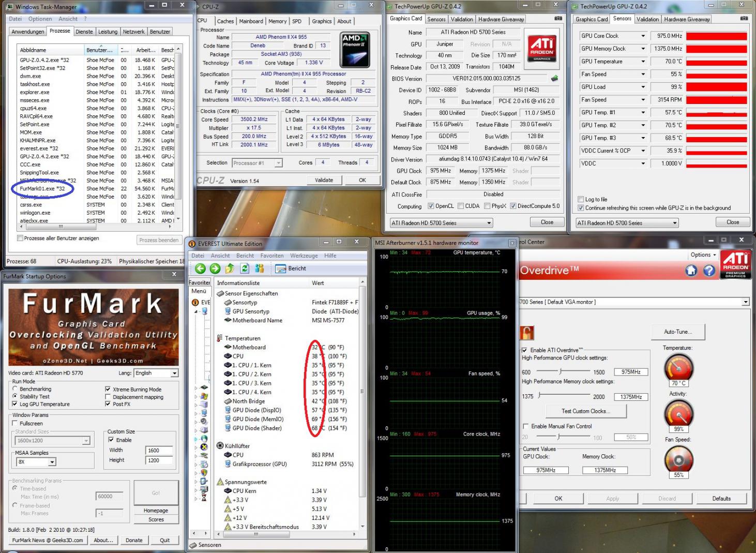Open VDDC Current % OCP sensor dropdown

pyautogui.click(x=643, y=151)
